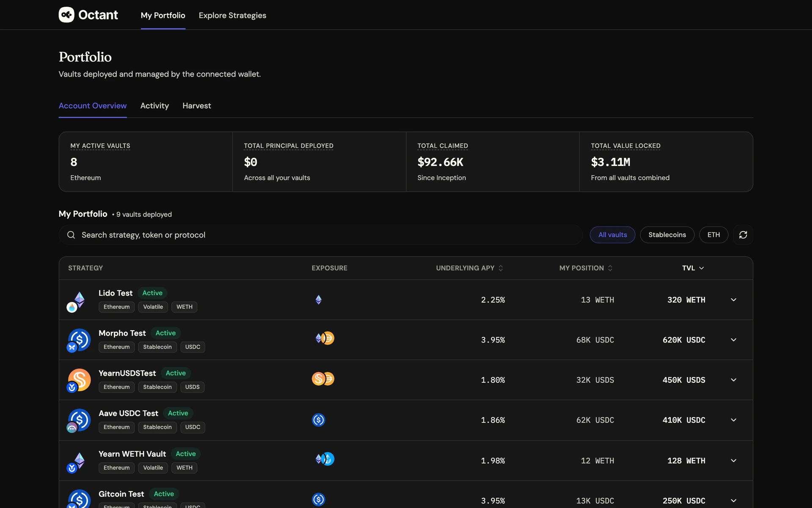Image resolution: width=812 pixels, height=508 pixels.
Task: Open the My Portfolio nav tab
Action: (163, 15)
